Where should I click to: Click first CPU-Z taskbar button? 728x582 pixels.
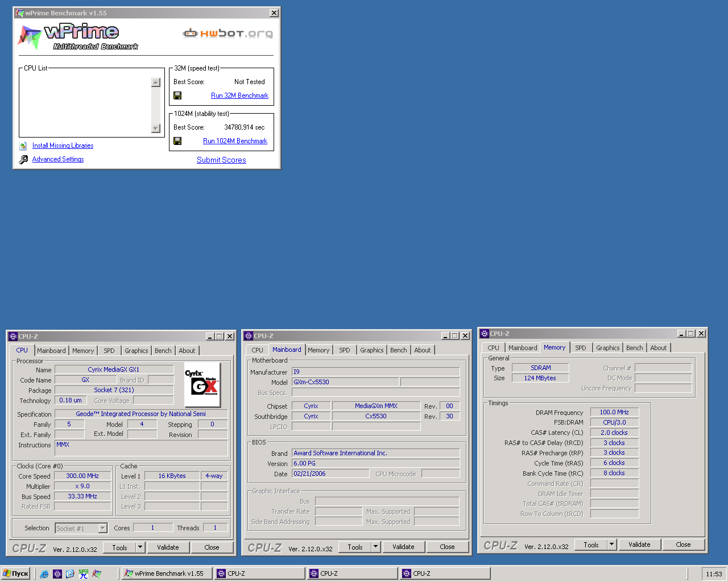[259, 573]
